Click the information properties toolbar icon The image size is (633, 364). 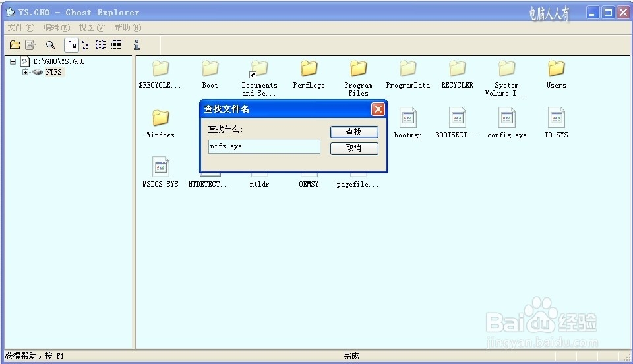click(x=136, y=45)
